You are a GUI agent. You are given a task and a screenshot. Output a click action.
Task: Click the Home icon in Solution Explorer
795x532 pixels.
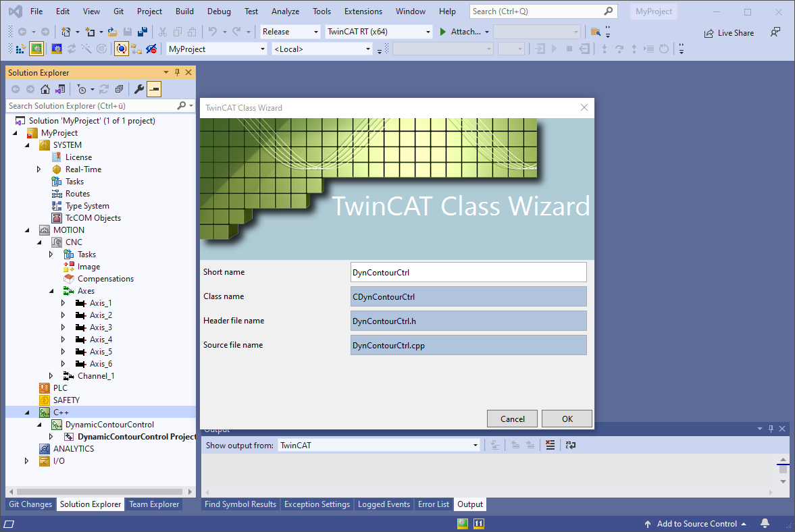[45, 88]
